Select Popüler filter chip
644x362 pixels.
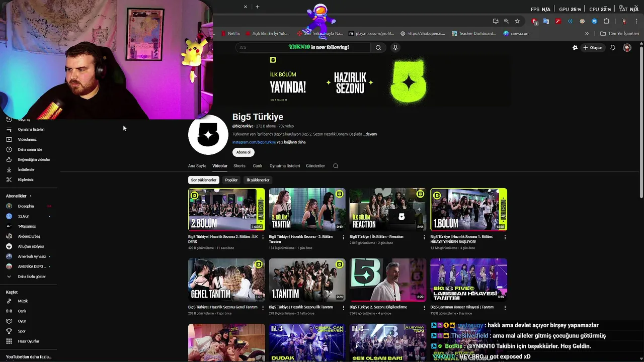click(231, 180)
